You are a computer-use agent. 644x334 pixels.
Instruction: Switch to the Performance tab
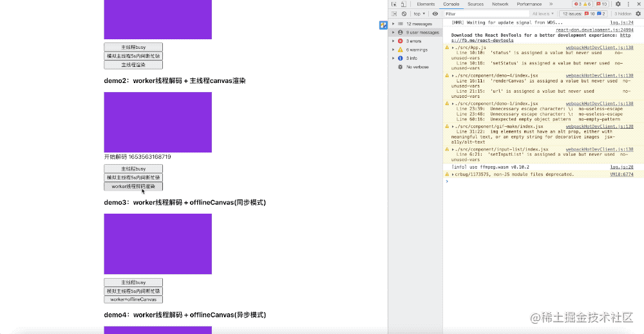click(x=529, y=4)
